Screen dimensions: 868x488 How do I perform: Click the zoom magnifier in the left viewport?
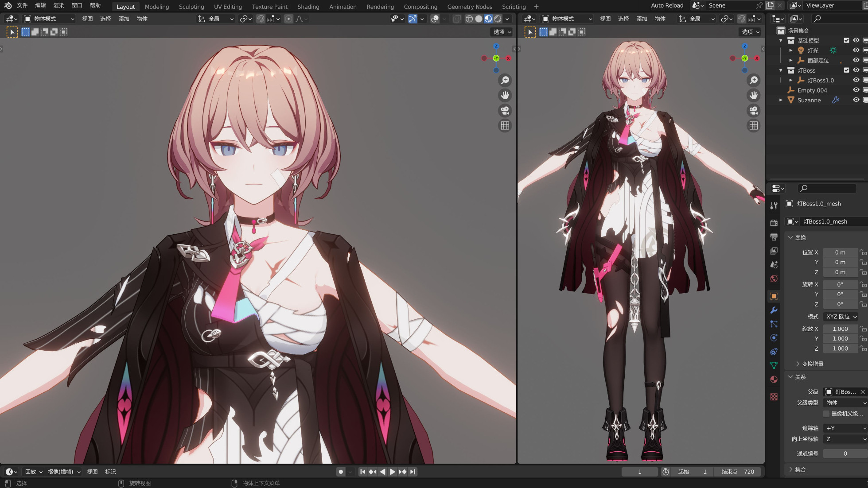point(505,80)
